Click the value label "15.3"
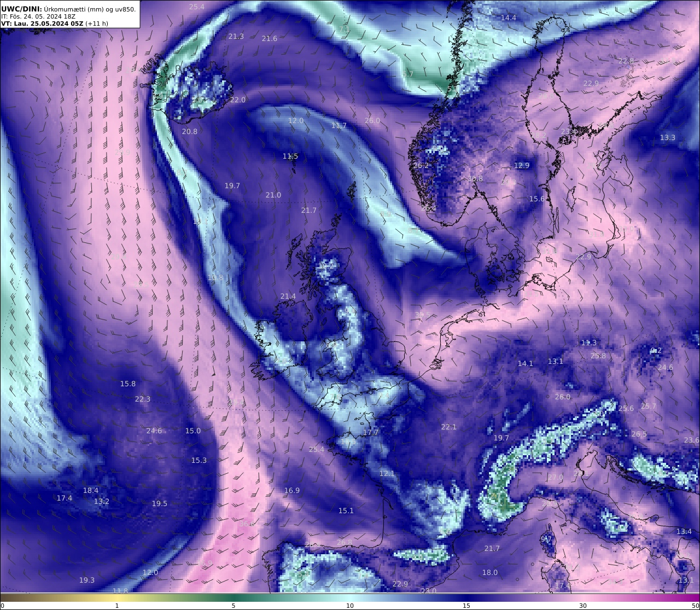 (199, 461)
